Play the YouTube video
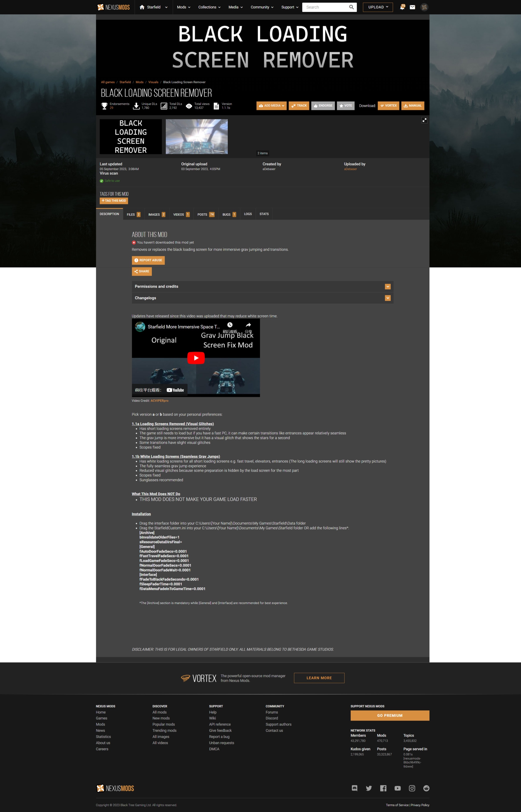521x812 pixels. pos(196,358)
